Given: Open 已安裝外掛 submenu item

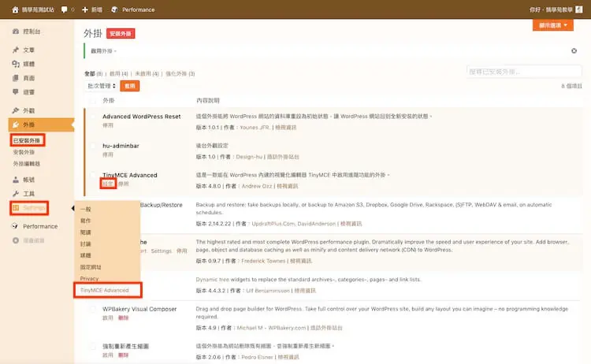Looking at the screenshot, I should [26, 140].
